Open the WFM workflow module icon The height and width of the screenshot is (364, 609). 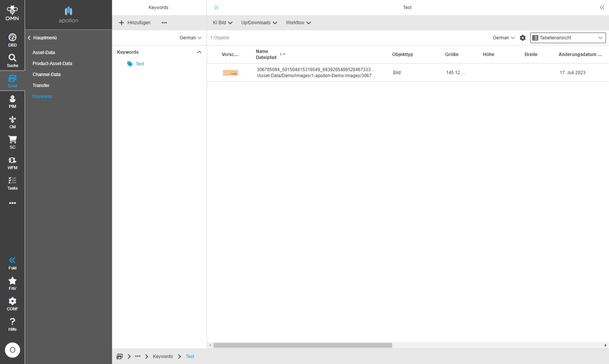(x=12, y=163)
